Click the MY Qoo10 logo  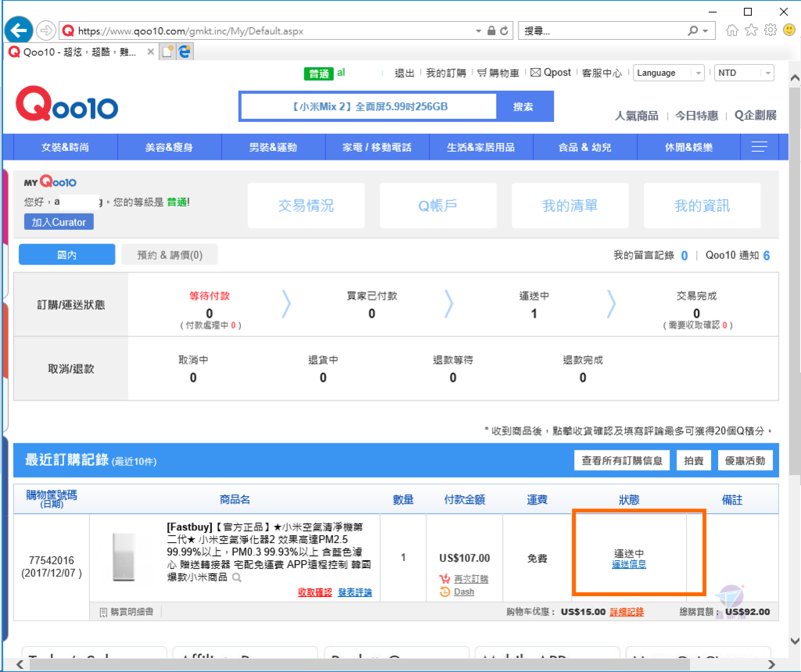click(50, 182)
